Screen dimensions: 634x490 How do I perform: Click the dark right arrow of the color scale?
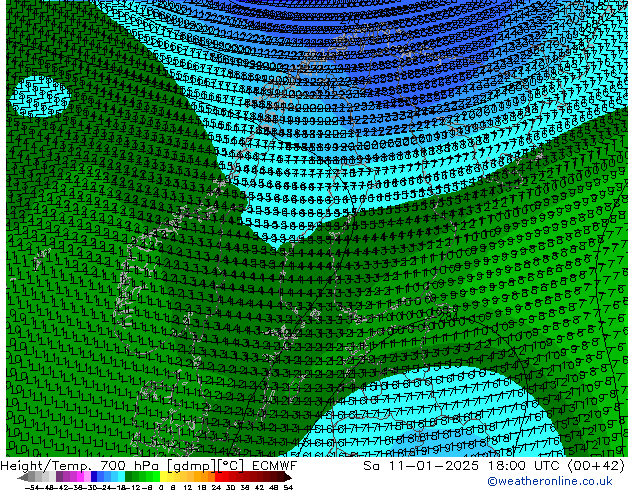point(287,477)
